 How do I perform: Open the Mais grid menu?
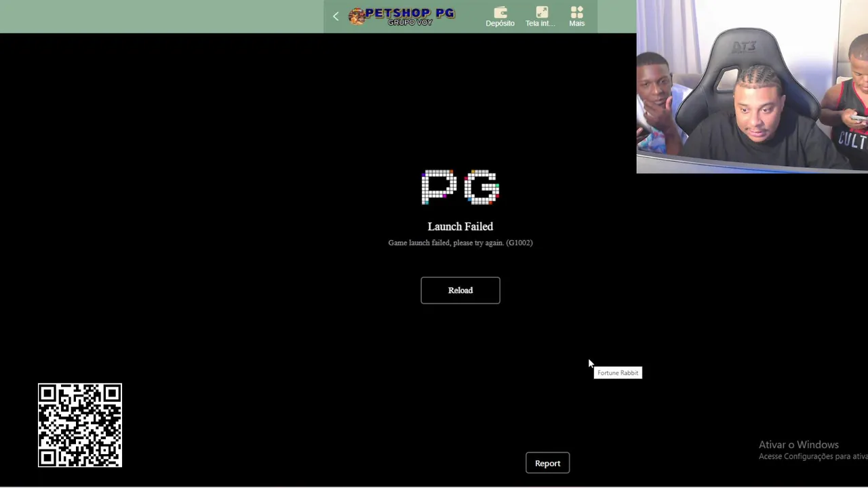577,16
